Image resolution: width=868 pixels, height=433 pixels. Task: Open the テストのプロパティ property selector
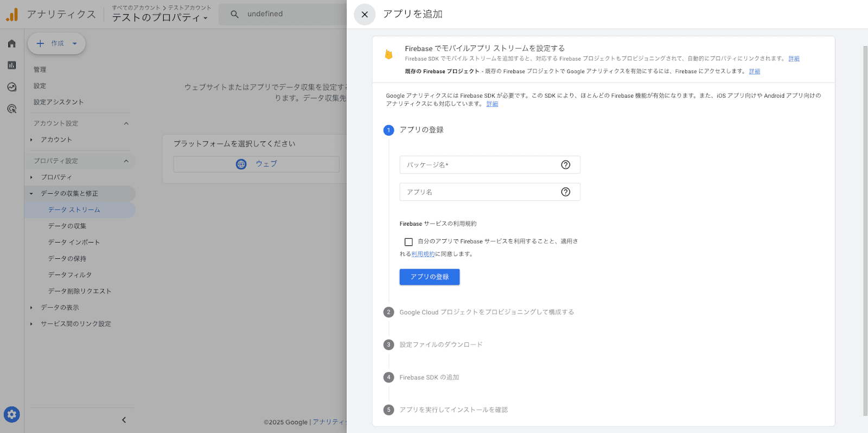(160, 17)
